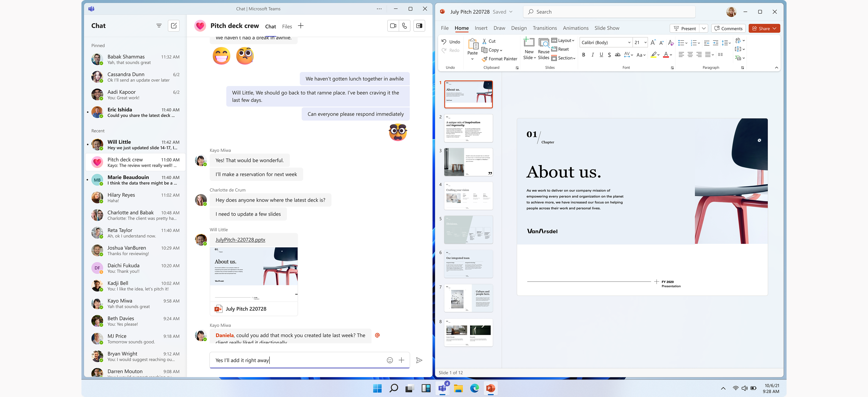Increase list indent level
Image resolution: width=868 pixels, height=397 pixels.
tap(715, 43)
